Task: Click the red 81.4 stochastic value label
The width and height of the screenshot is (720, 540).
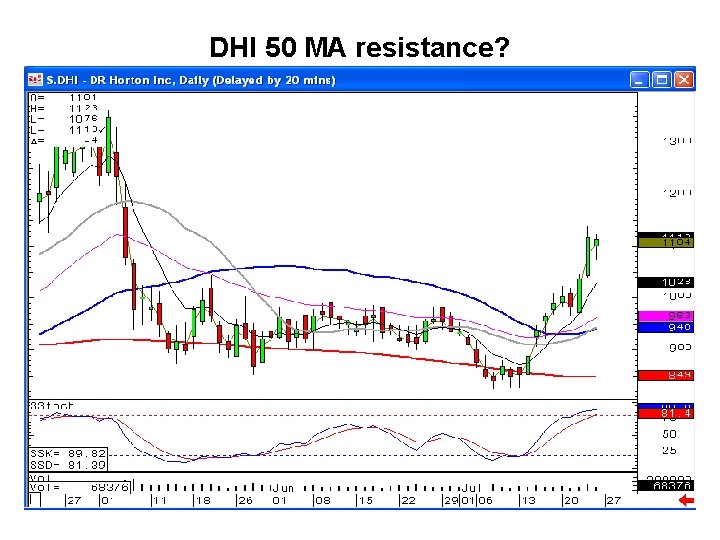Action: (x=666, y=414)
